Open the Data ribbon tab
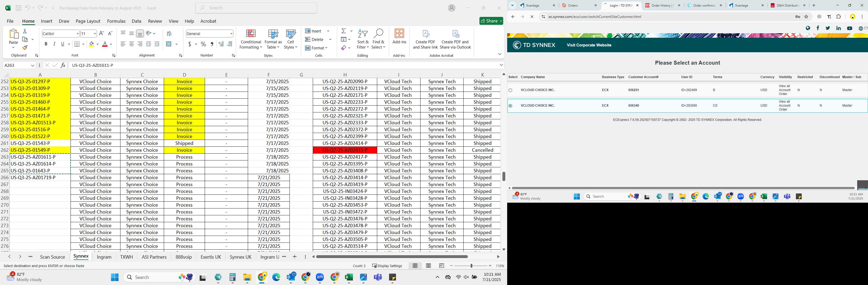 coord(137,21)
